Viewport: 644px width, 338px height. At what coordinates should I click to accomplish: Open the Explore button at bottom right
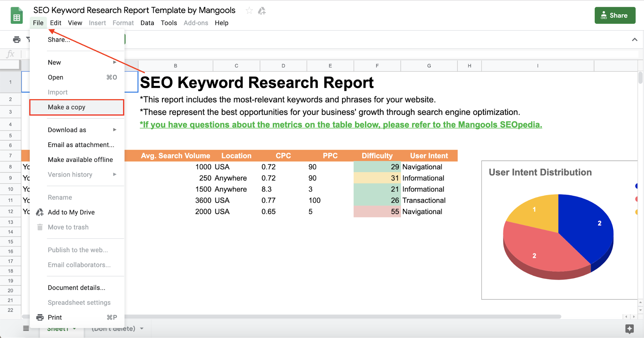(x=629, y=329)
